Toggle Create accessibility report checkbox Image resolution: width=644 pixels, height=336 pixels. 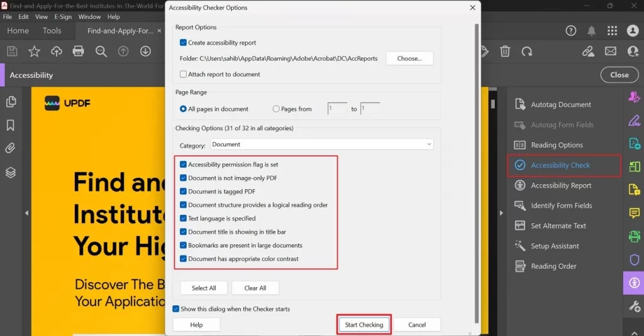coord(183,43)
